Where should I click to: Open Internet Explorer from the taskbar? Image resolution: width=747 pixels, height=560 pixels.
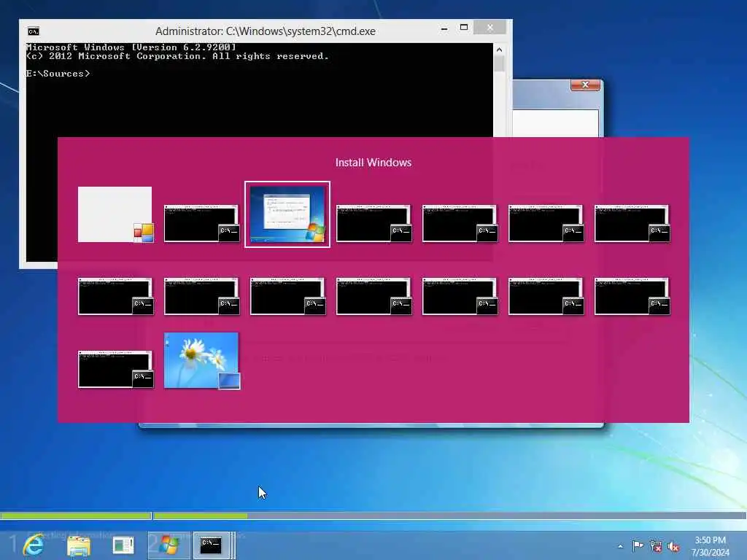tap(34, 545)
